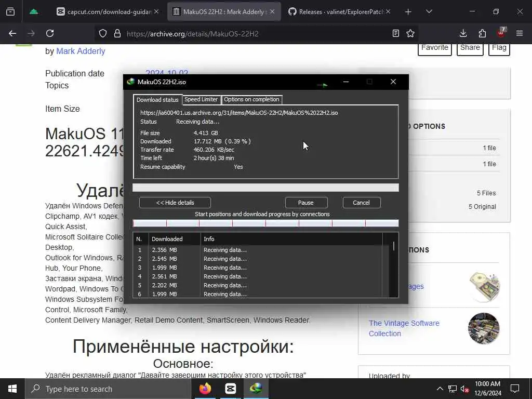Click the network tray icon

pos(453,389)
